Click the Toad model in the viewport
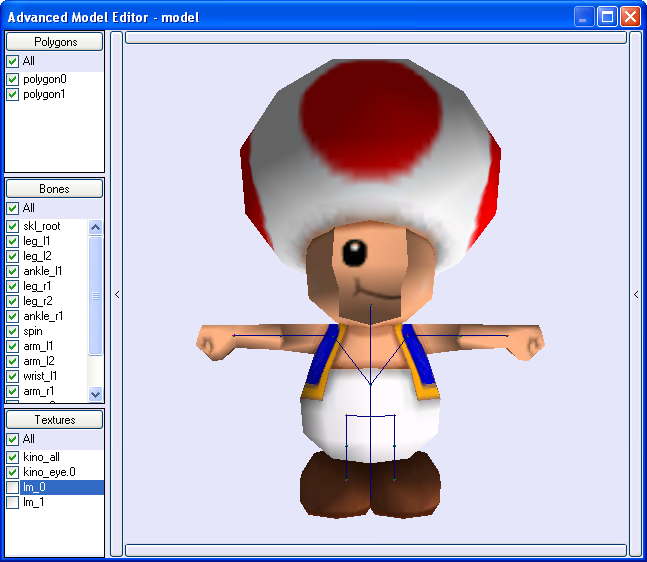Viewport: 647px width, 562px height. click(370, 289)
